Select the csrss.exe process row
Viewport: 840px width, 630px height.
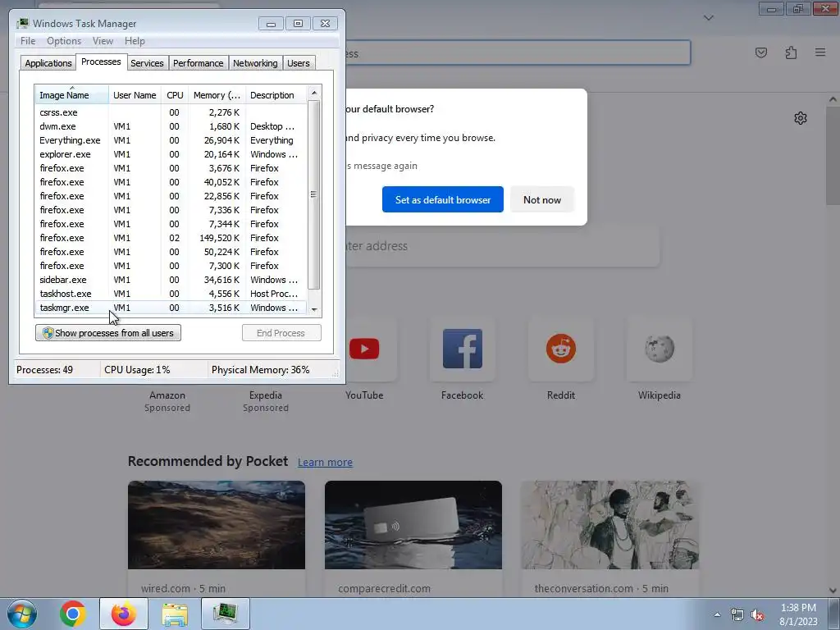pyautogui.click(x=171, y=112)
